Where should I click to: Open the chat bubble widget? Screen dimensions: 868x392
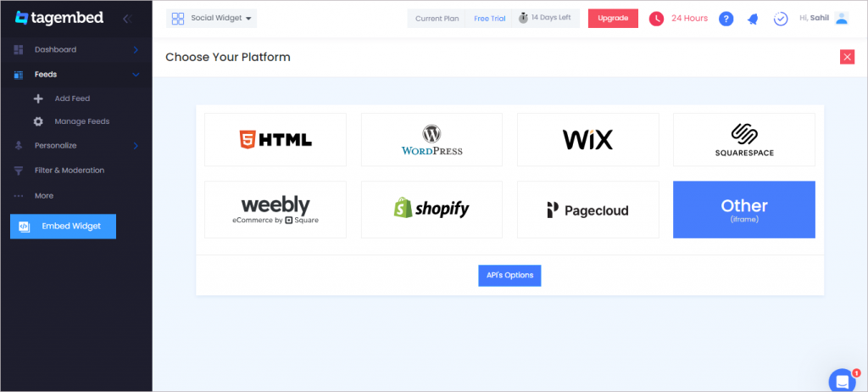tap(842, 382)
